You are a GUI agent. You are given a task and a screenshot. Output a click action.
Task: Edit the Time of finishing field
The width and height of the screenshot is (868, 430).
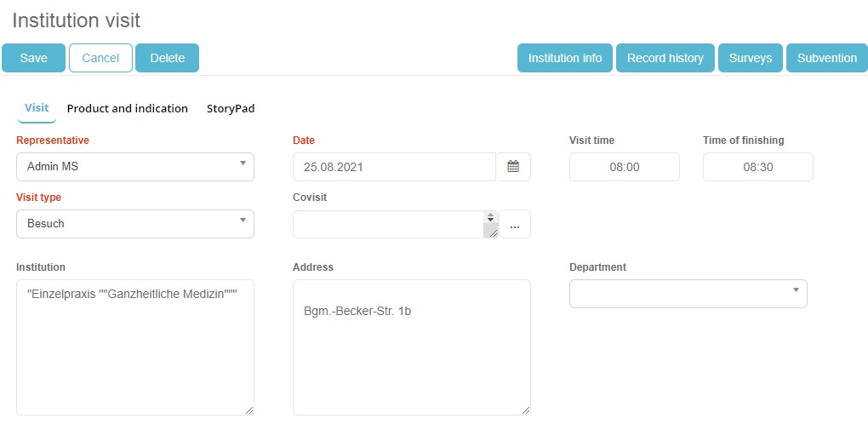tap(757, 167)
